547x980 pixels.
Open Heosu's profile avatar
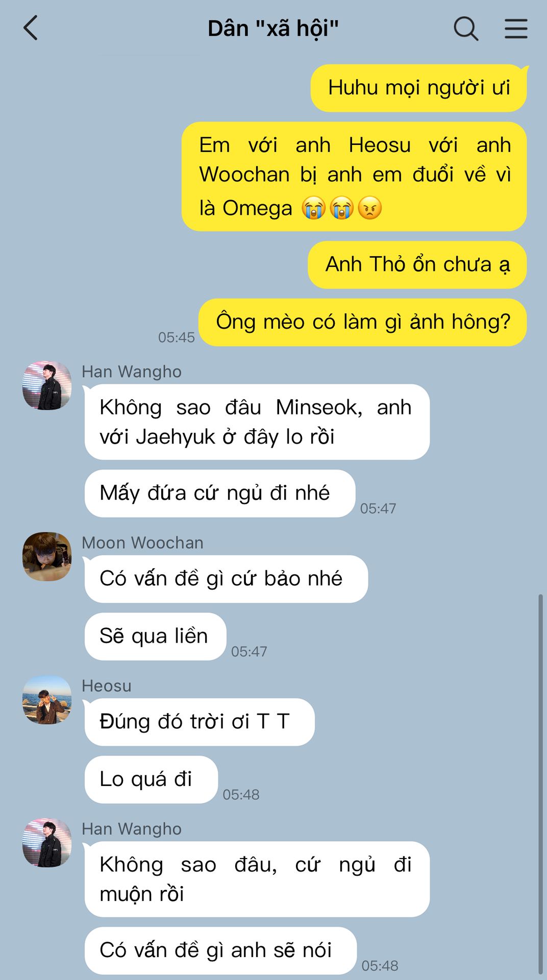tap(47, 699)
